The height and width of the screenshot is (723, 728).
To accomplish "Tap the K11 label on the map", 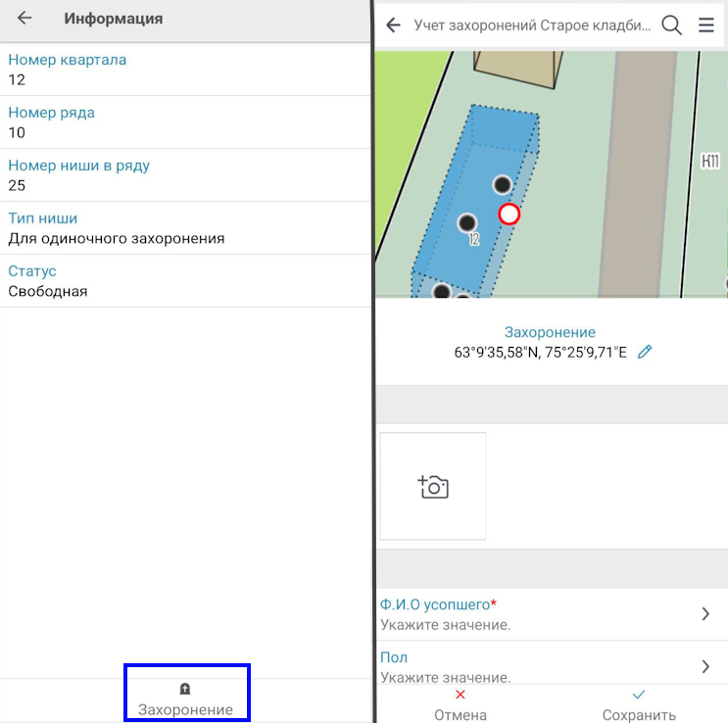I will (710, 162).
